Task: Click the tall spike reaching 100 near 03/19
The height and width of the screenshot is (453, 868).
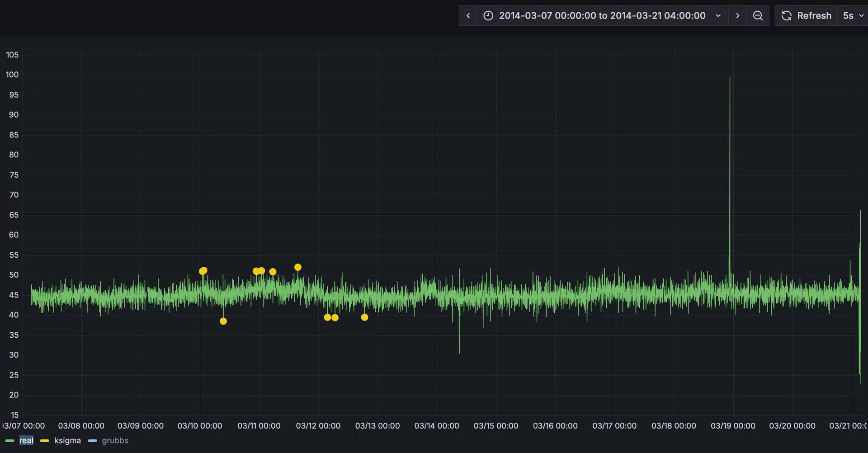Action: (731, 136)
